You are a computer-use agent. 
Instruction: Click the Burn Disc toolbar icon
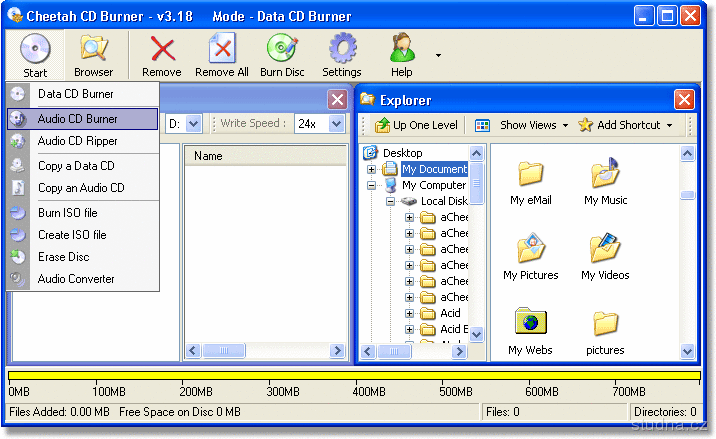[x=282, y=55]
